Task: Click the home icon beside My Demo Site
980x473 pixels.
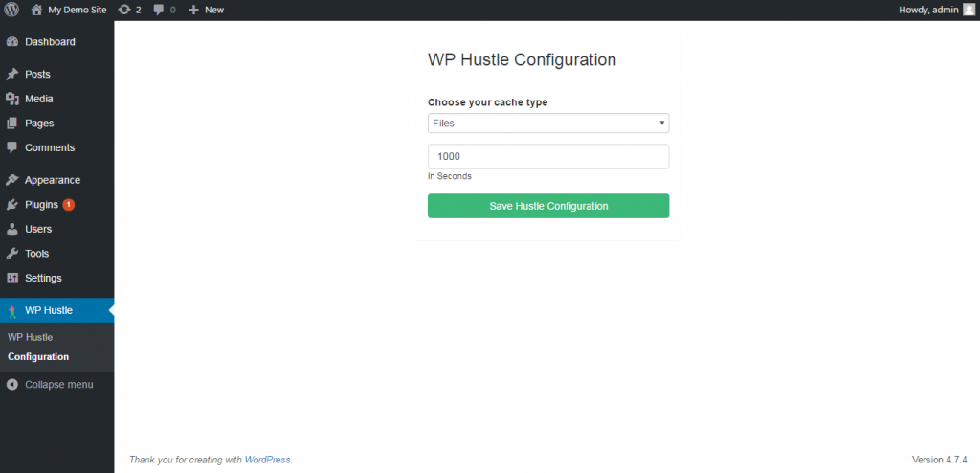Action: click(x=37, y=10)
